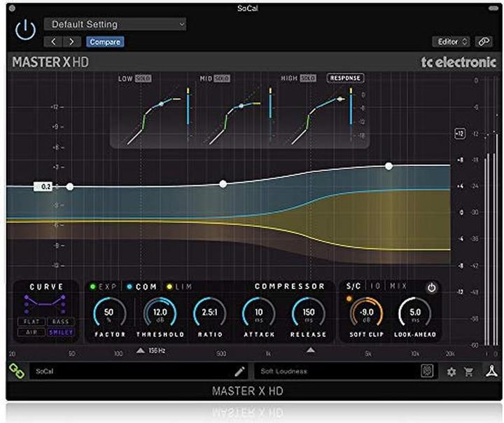This screenshot has height=423, width=504.
Task: Open the settings gear icon
Action: pyautogui.click(x=451, y=372)
